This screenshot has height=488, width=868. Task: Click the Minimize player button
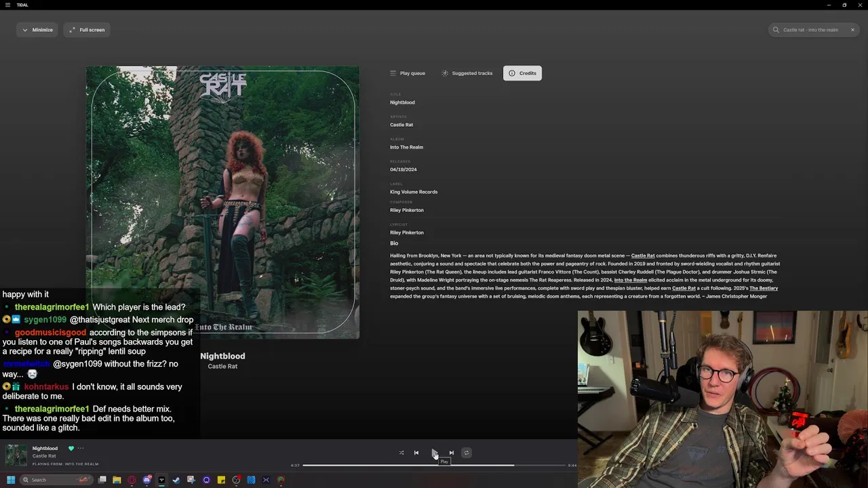[37, 30]
